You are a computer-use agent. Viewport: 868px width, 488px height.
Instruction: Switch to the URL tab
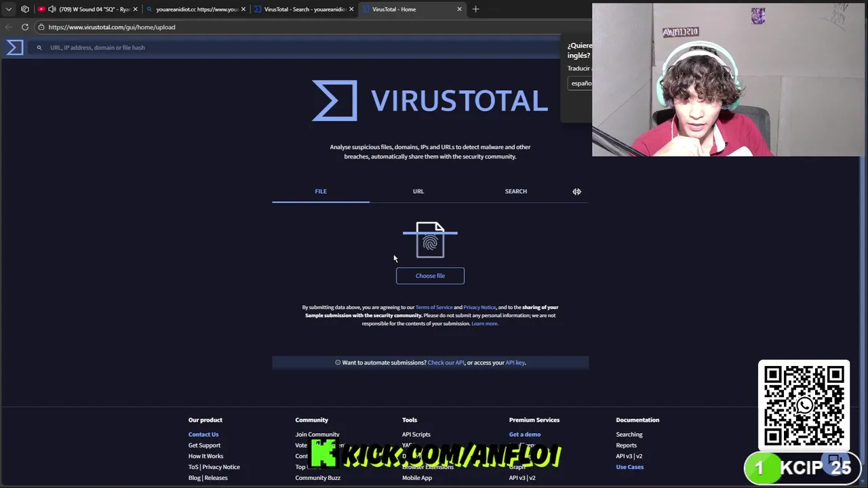point(418,191)
